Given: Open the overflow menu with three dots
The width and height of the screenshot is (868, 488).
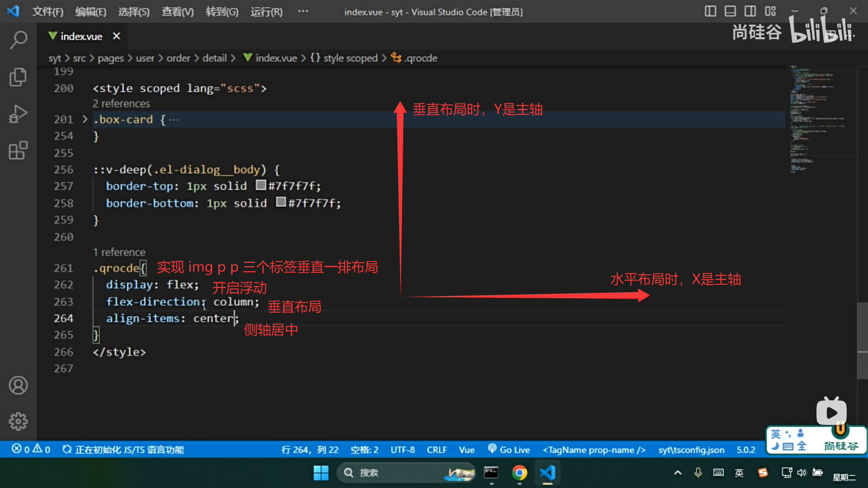Looking at the screenshot, I should (303, 12).
